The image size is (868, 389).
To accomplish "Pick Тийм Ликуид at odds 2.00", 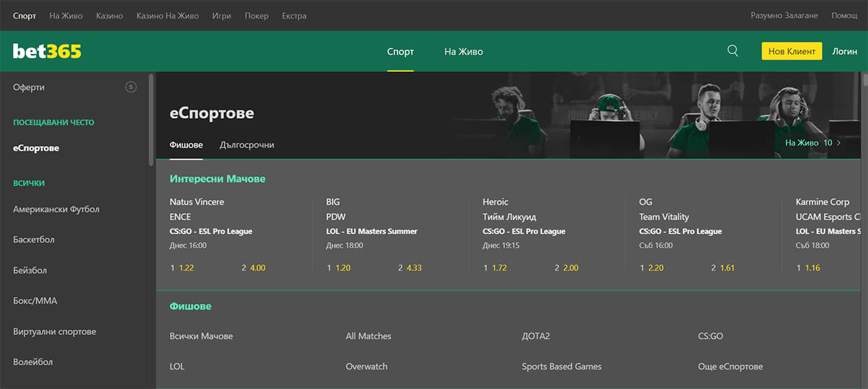I will (566, 268).
